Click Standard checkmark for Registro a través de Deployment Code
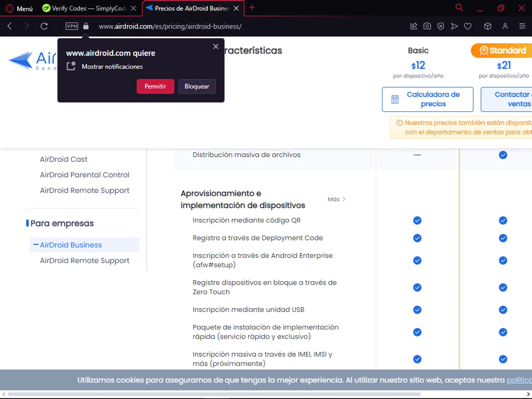Viewport: 532px width, 399px height. coord(503,238)
